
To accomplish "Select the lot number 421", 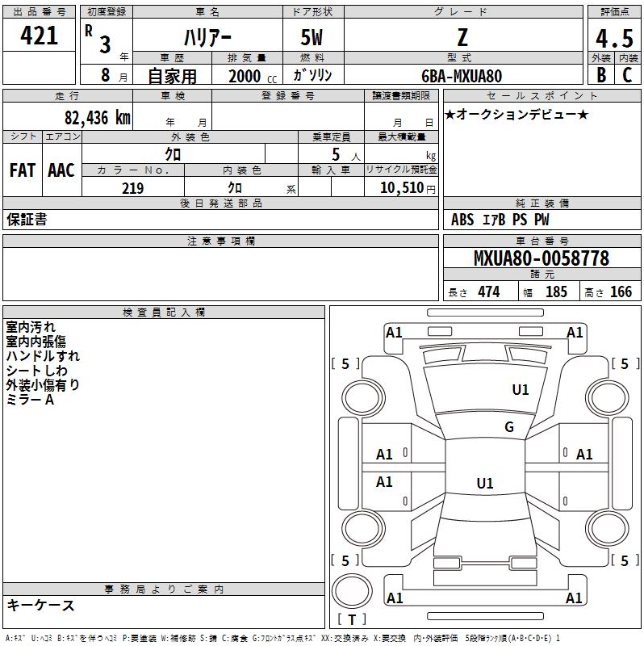I will [39, 36].
